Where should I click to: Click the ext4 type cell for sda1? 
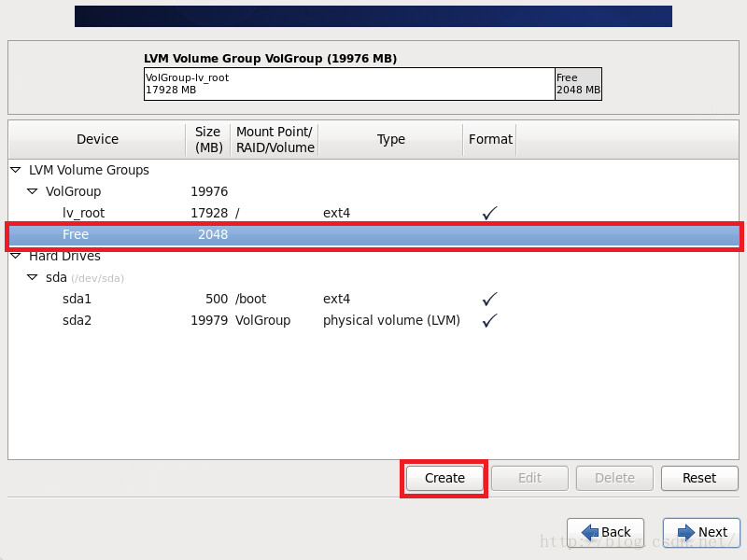tap(336, 299)
